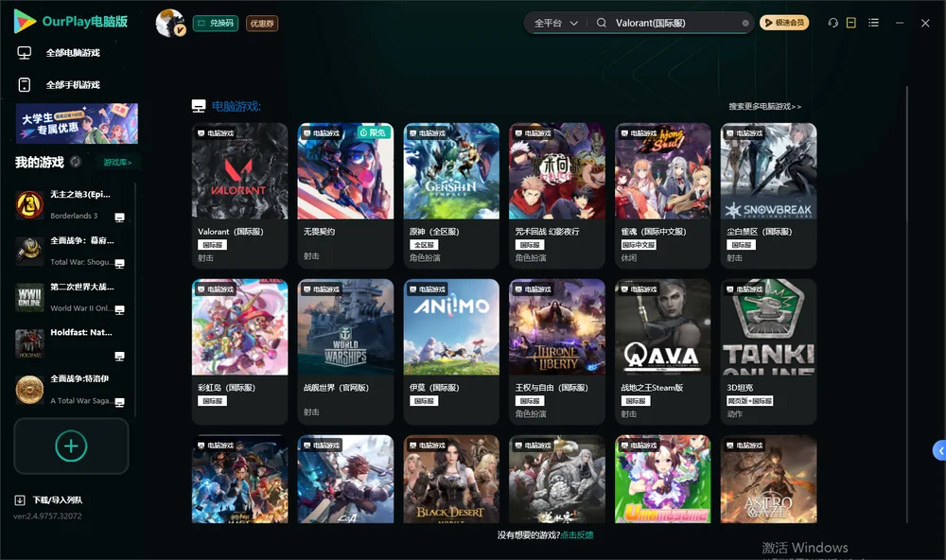Open the 全平台 platform dropdown

pos(555,23)
